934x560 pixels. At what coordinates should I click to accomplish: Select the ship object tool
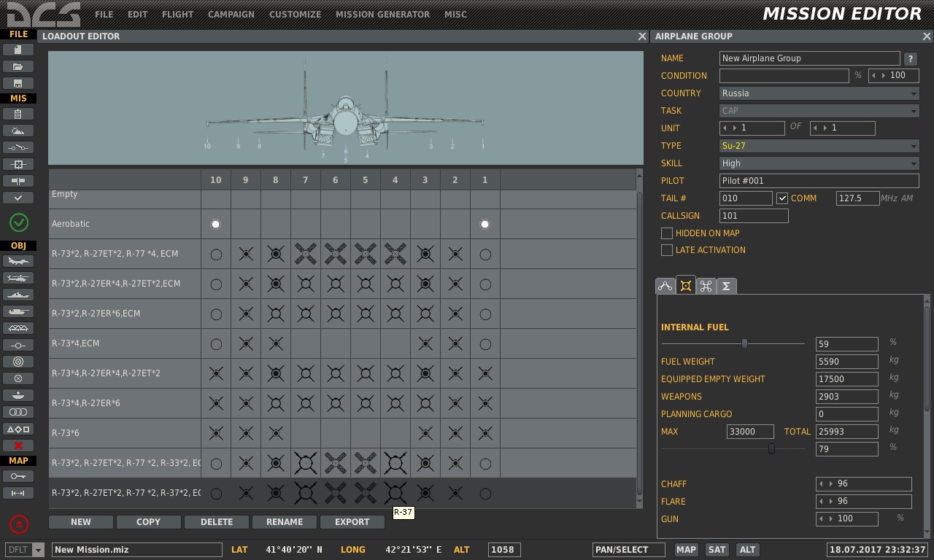pos(18,295)
